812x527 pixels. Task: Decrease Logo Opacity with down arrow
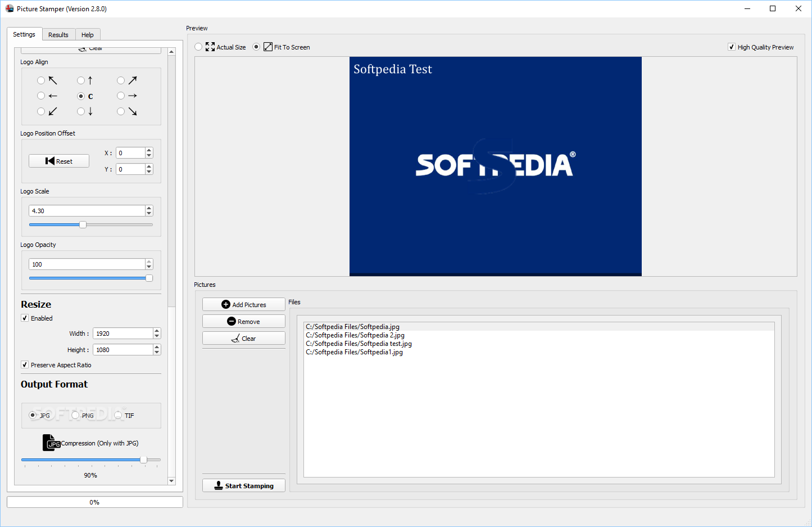click(x=149, y=267)
